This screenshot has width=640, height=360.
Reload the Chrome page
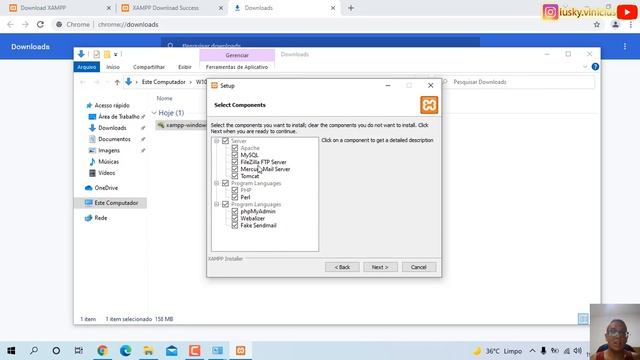click(x=40, y=24)
